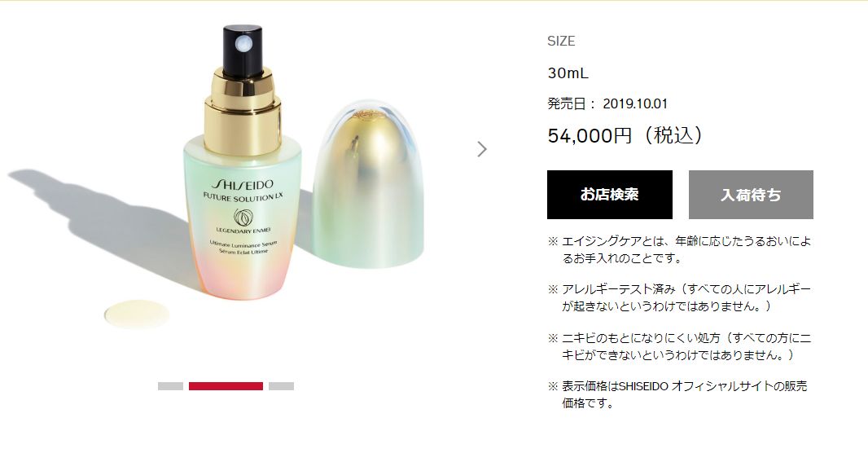This screenshot has height=453, width=868.
Task: Click the 表示価格 official site price note
Action: point(677,394)
